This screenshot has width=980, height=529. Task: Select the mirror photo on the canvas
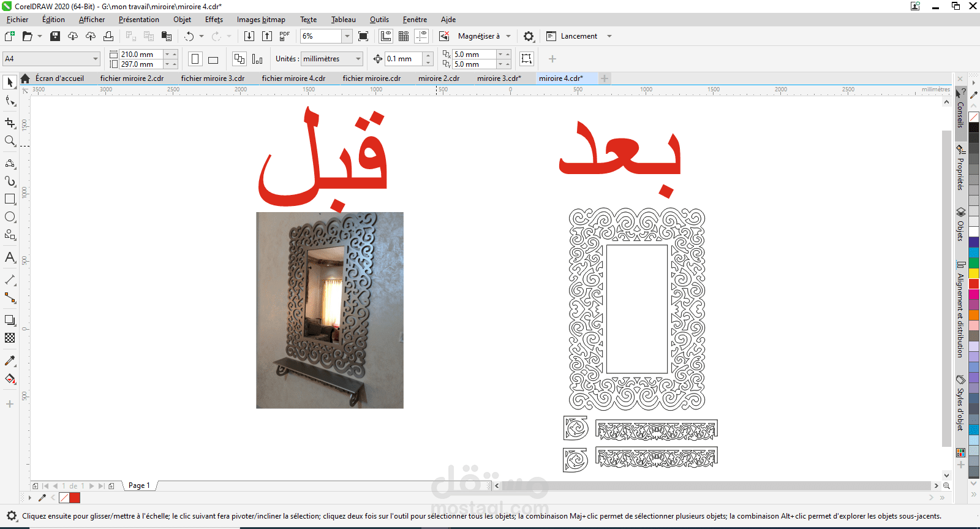pos(330,310)
